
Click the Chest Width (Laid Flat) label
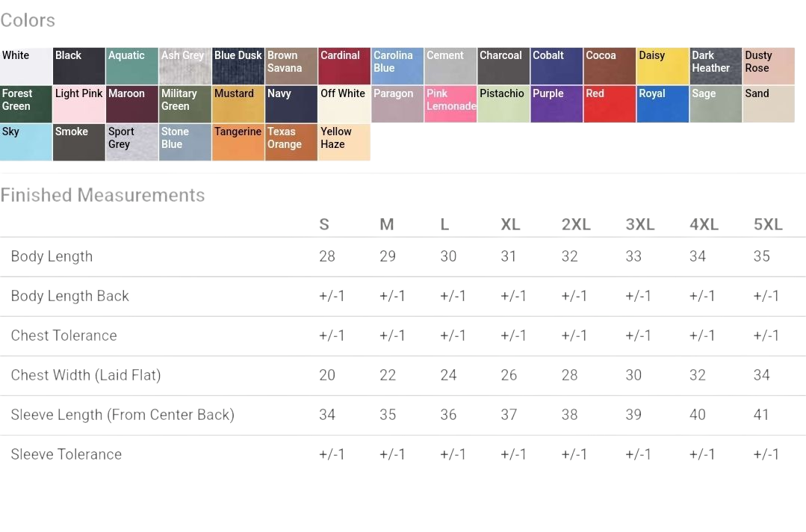pyautogui.click(x=86, y=375)
